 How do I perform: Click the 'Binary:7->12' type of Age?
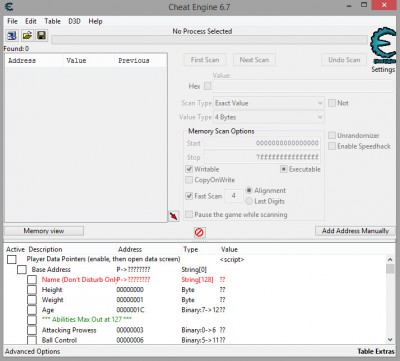click(199, 310)
